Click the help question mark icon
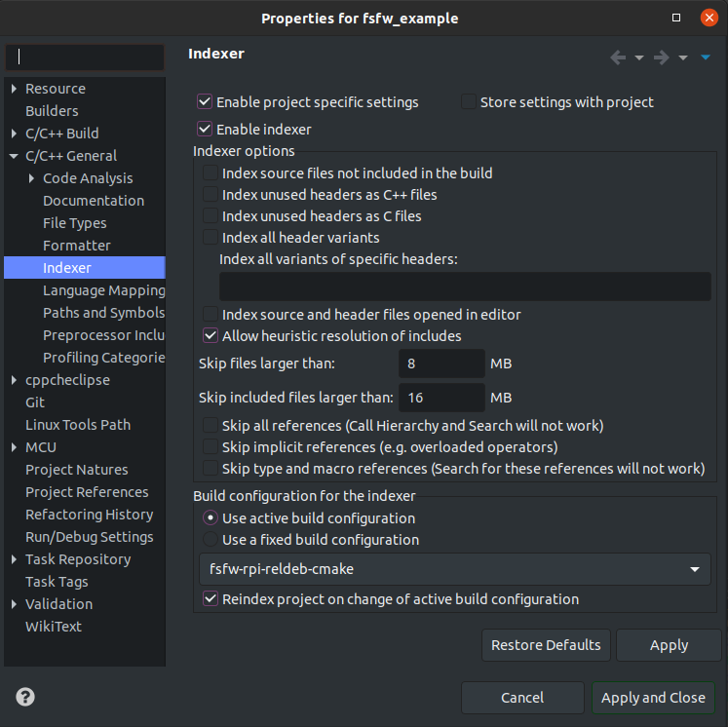The height and width of the screenshot is (727, 728). 25,697
